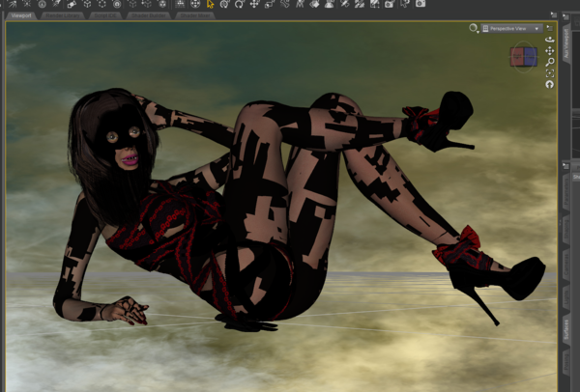The height and width of the screenshot is (392, 580).
Task: Click the blue Front face of the view cube
Action: pos(531,57)
